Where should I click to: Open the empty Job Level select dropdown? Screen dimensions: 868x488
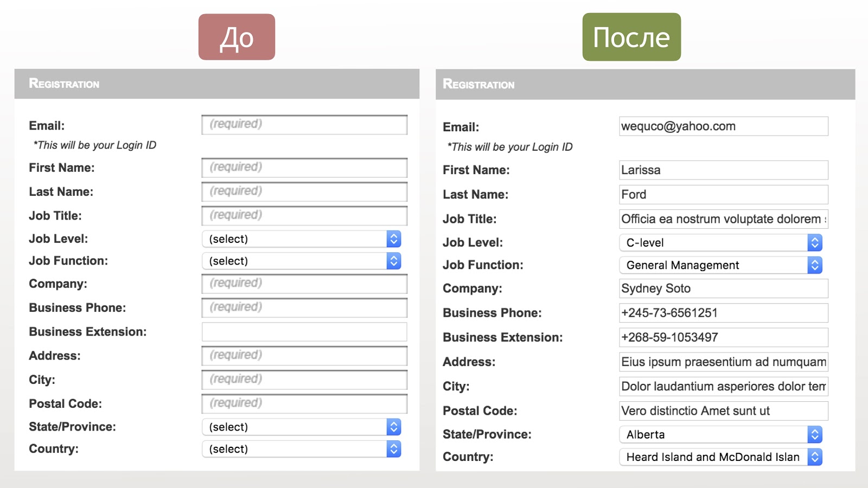(x=301, y=239)
